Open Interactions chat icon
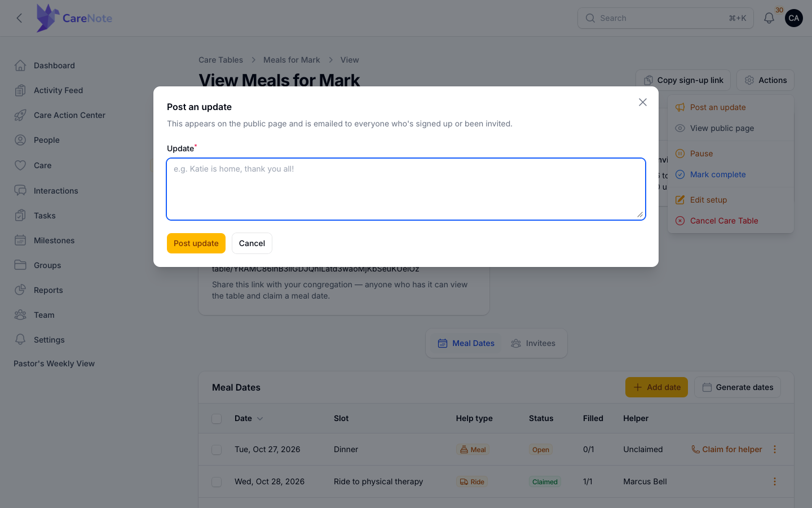 point(20,191)
